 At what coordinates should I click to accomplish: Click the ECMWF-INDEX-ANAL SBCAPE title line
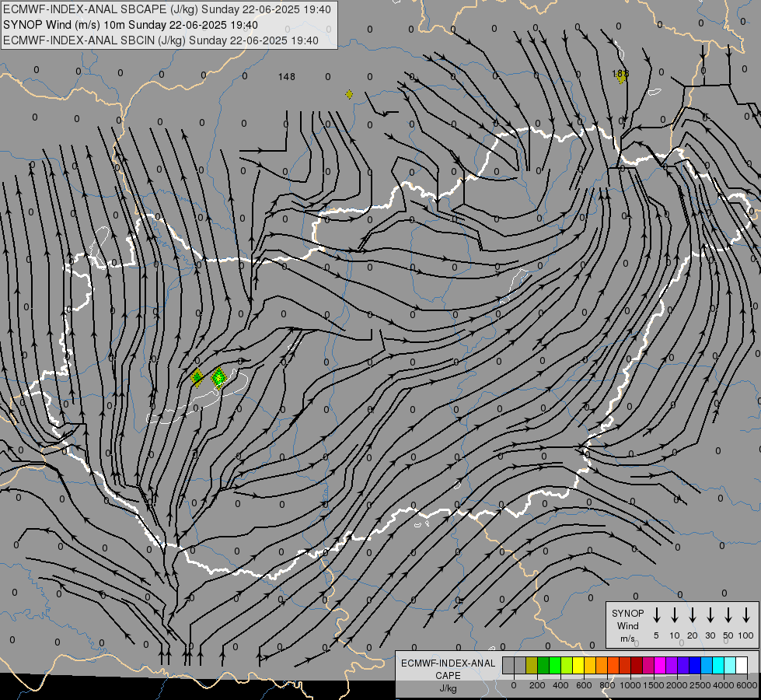click(x=167, y=9)
